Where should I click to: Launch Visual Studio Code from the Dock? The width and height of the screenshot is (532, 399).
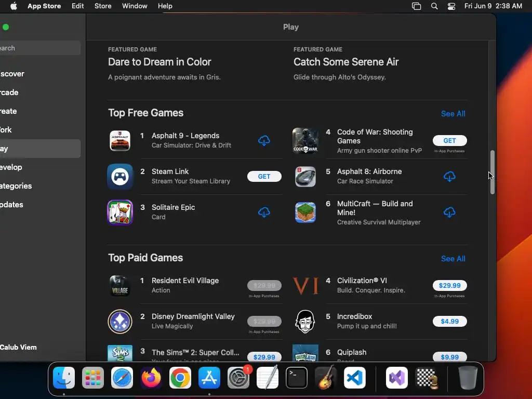click(x=355, y=378)
